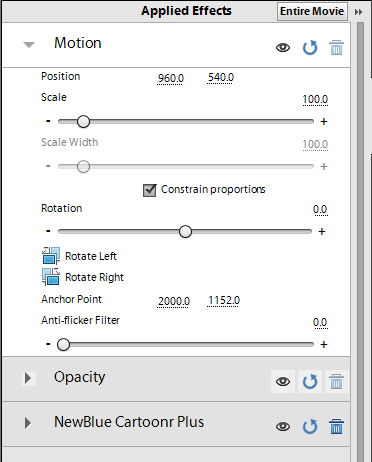
Task: Delete the Motion effect trash icon
Action: click(336, 48)
